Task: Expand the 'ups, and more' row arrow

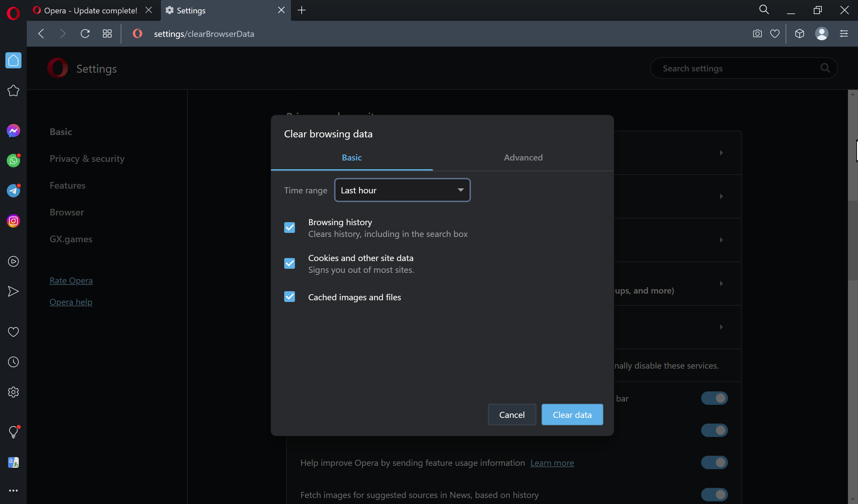Action: [x=721, y=283]
